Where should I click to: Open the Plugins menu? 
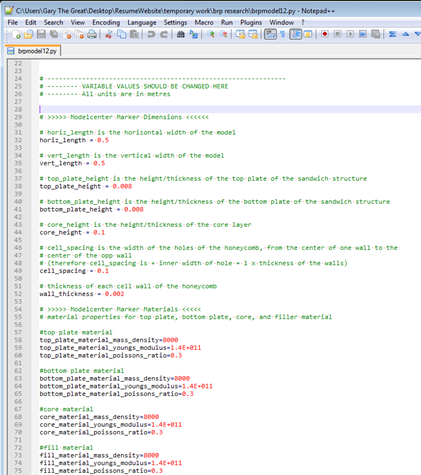tap(251, 22)
